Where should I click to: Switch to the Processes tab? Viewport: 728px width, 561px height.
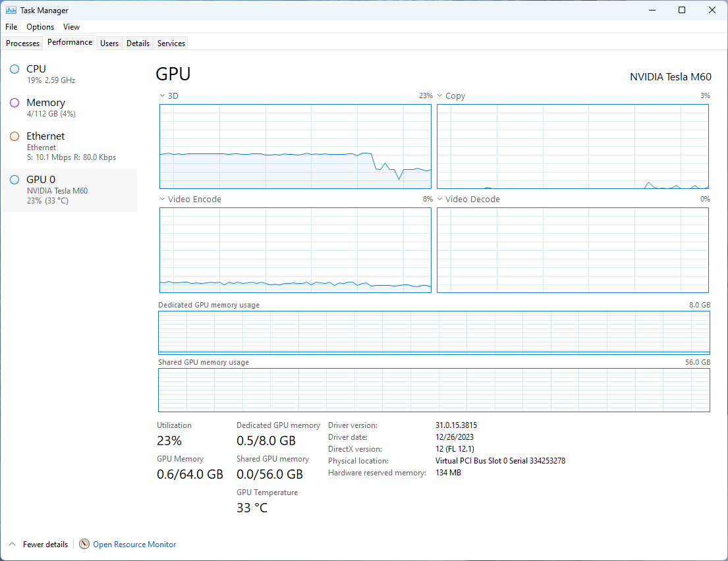pyautogui.click(x=23, y=43)
